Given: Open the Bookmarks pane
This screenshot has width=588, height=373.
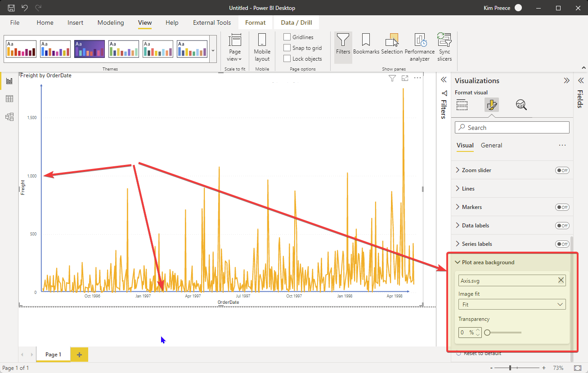Looking at the screenshot, I should [366, 44].
